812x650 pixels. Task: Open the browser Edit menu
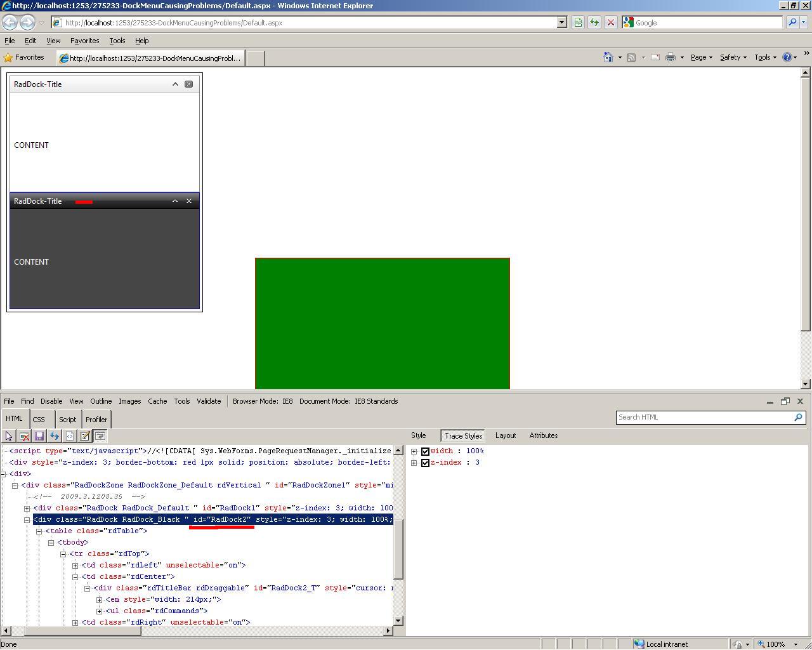click(x=30, y=41)
